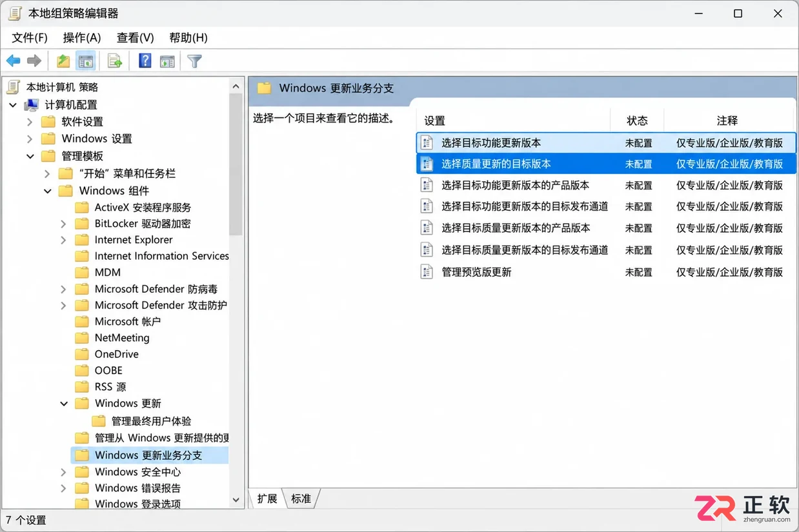Image resolution: width=799 pixels, height=532 pixels.
Task: Click the policy icon of 选择目标功能更新版本的产品版本
Action: pyautogui.click(x=427, y=185)
